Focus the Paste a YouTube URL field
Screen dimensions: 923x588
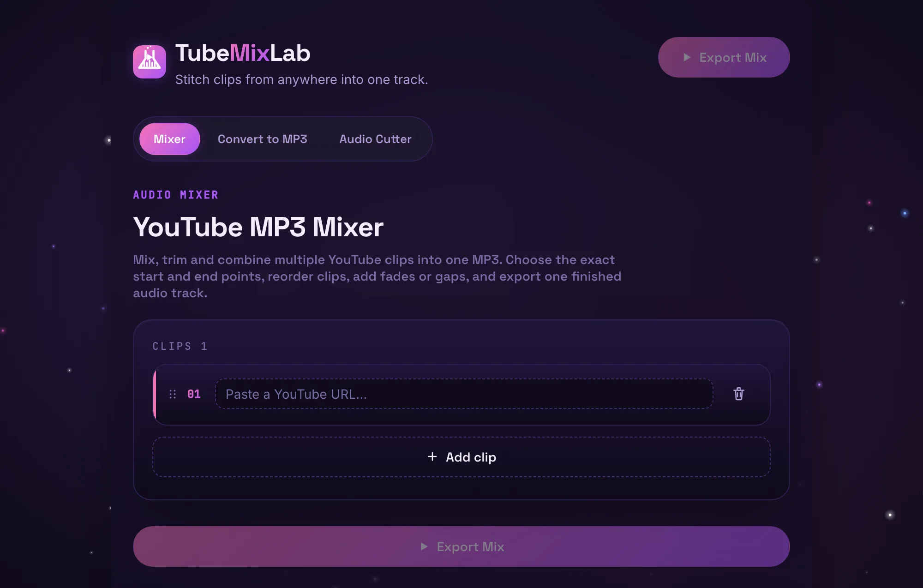[464, 394]
